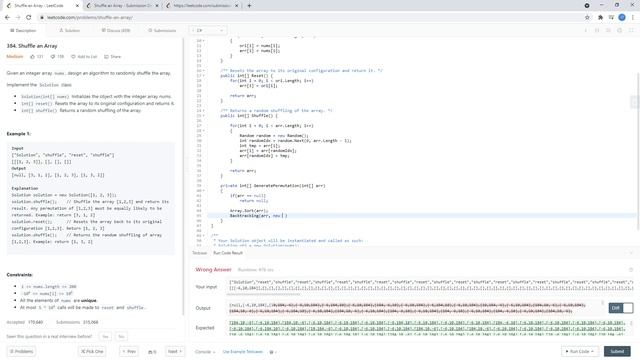Switch to the 'Shuffle an Array - Submission' browser tab
Image resolution: width=640 pixels, height=360 pixels.
pos(122,6)
